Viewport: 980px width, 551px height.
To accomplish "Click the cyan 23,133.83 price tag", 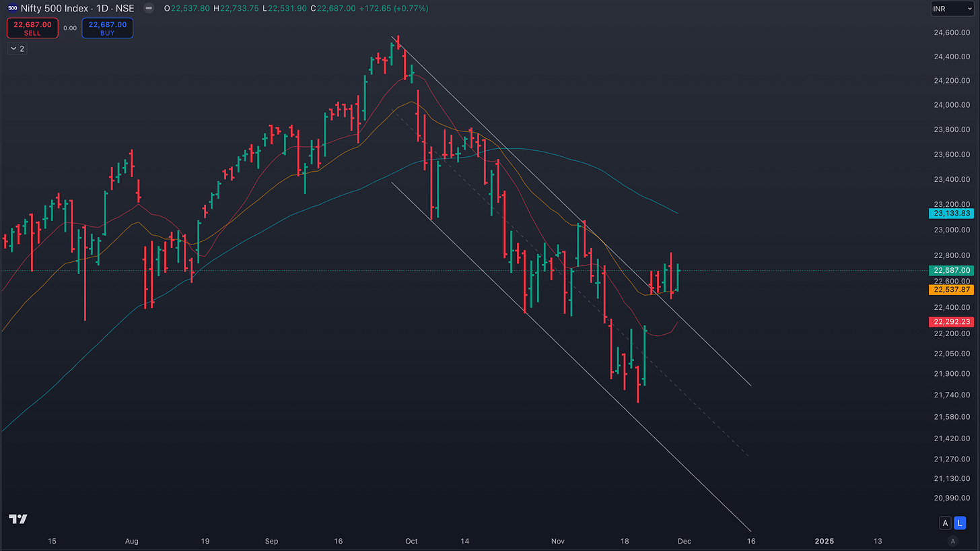I will click(x=951, y=213).
